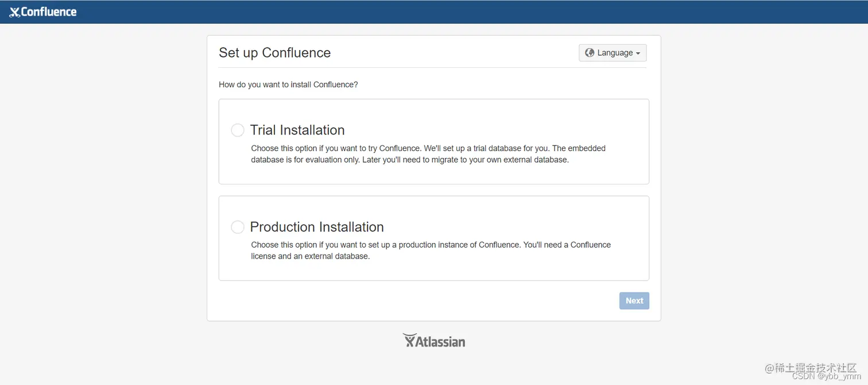Expand the Language dropdown caret arrow
The image size is (868, 385).
click(638, 53)
